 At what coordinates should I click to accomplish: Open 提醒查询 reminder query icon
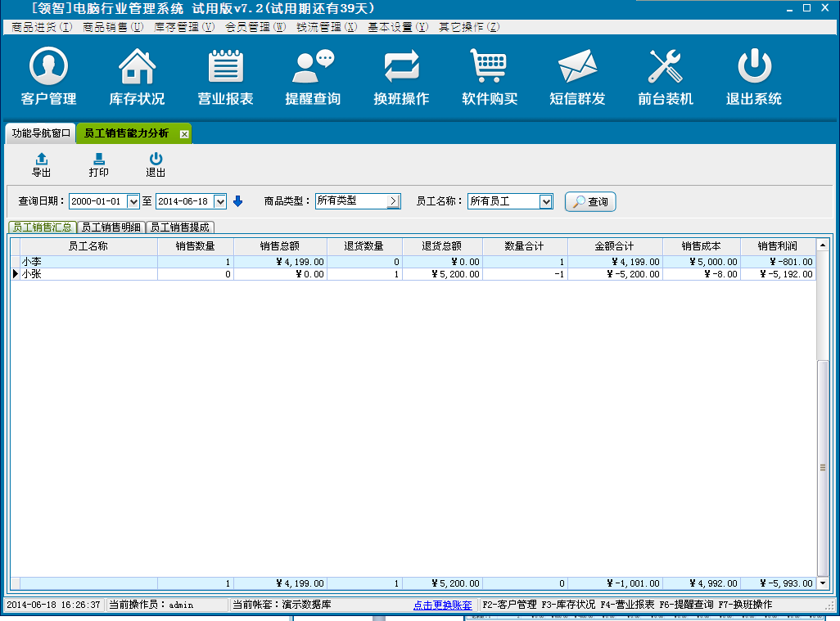(313, 67)
